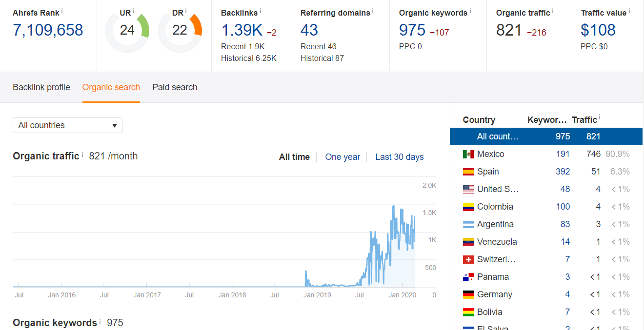Click the Germany 4 keywords link
Viewport: 644px width, 330px height.
click(567, 294)
